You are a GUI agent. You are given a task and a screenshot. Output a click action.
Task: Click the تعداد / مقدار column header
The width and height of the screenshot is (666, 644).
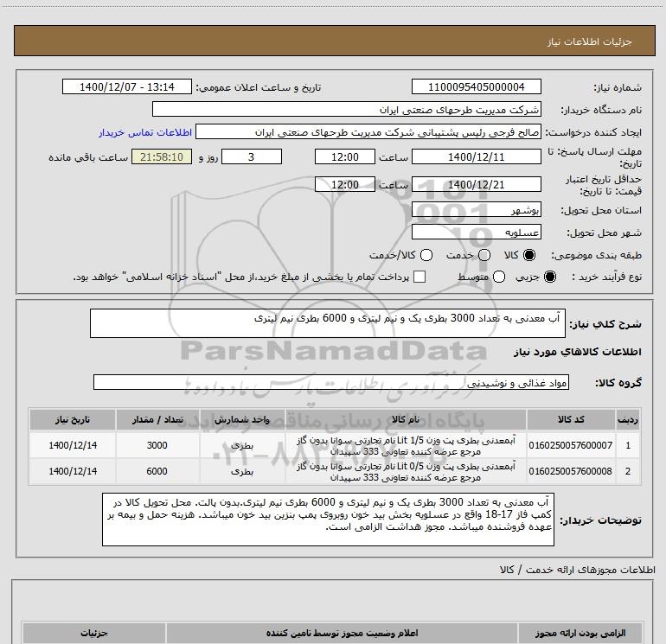[157, 419]
